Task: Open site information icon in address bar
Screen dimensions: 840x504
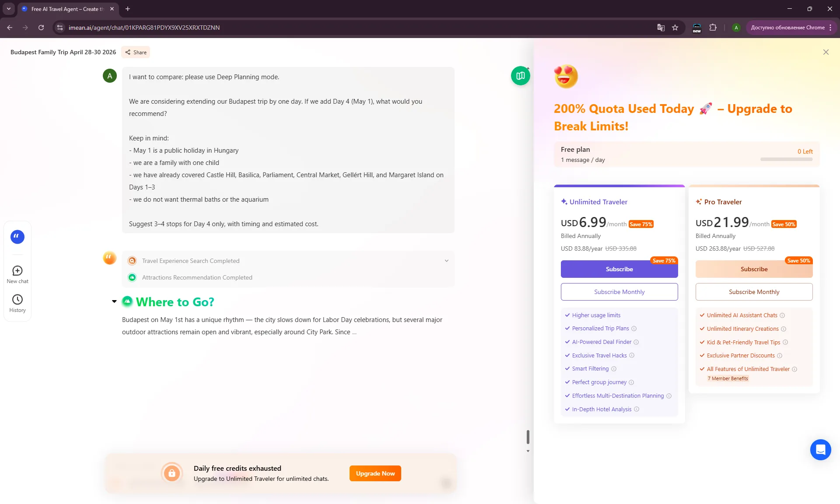Action: 60,27
